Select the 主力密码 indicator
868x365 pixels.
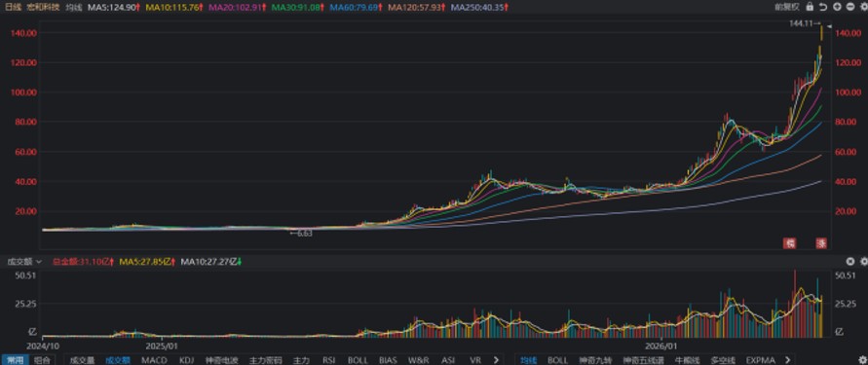pos(265,360)
